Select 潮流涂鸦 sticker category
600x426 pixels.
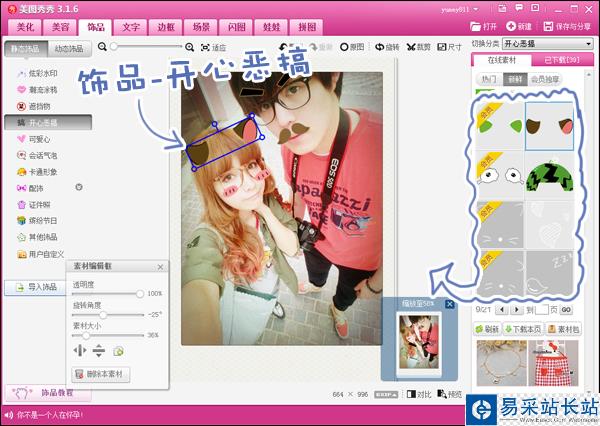pos(37,90)
